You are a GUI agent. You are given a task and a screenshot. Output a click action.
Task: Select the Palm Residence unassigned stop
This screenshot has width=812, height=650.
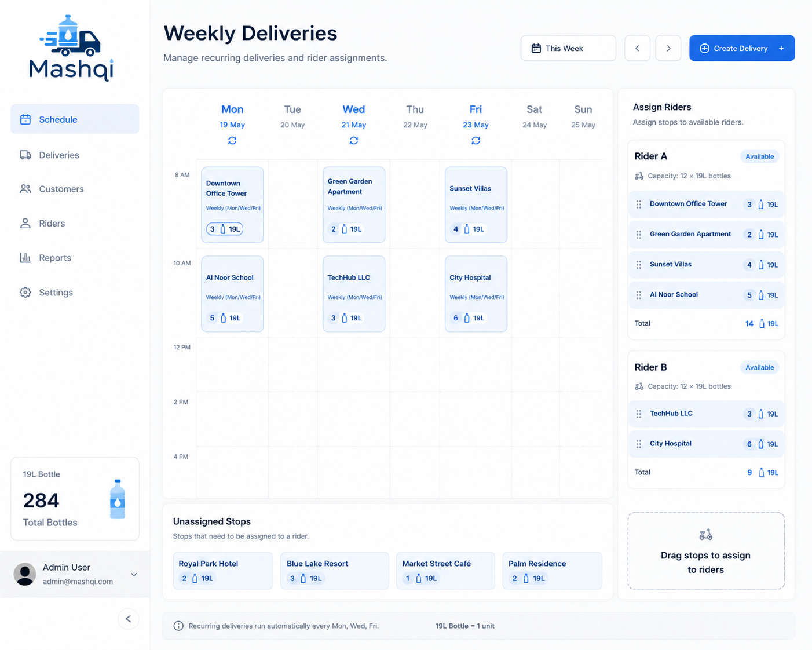pos(553,571)
